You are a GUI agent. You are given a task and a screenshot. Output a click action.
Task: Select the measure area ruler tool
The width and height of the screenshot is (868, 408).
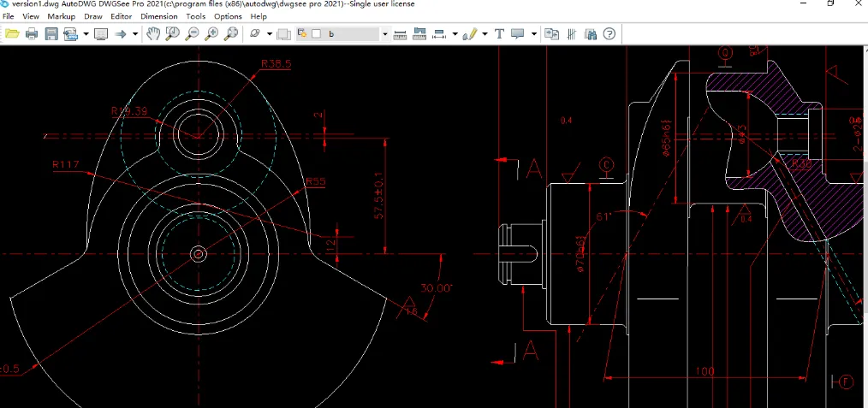click(419, 34)
